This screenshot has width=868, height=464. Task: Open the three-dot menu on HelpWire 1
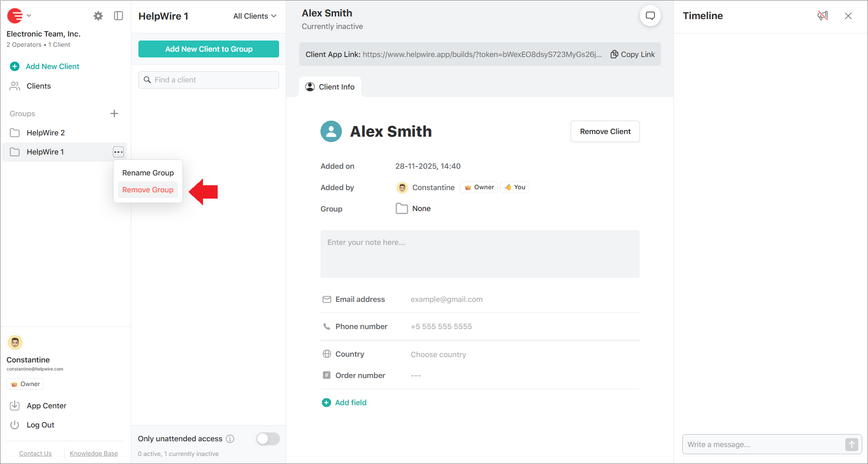[118, 152]
